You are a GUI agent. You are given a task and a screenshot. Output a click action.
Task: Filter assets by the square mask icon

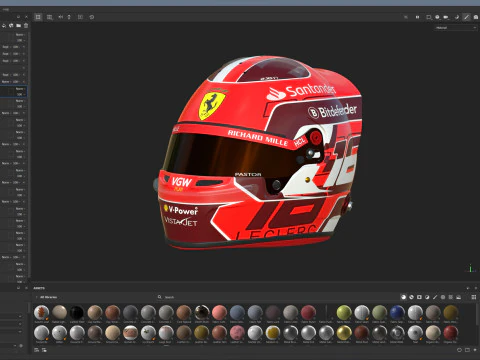tap(419, 297)
